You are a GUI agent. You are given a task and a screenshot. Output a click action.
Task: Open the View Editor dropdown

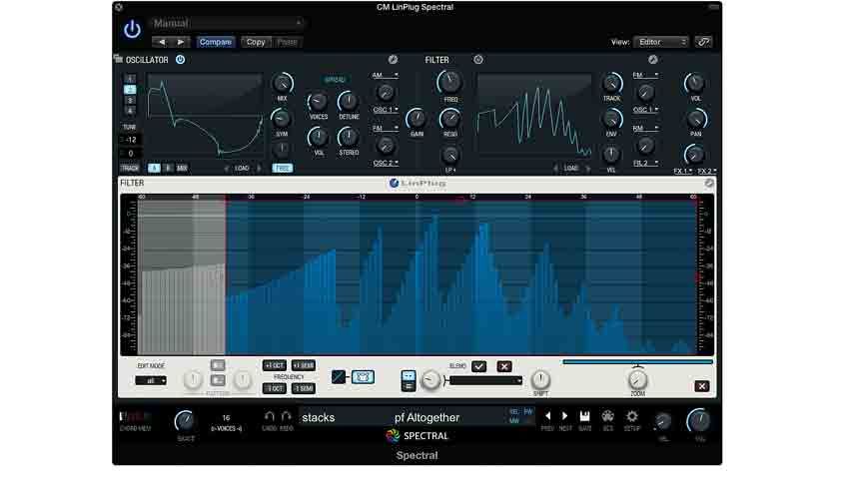coord(661,42)
